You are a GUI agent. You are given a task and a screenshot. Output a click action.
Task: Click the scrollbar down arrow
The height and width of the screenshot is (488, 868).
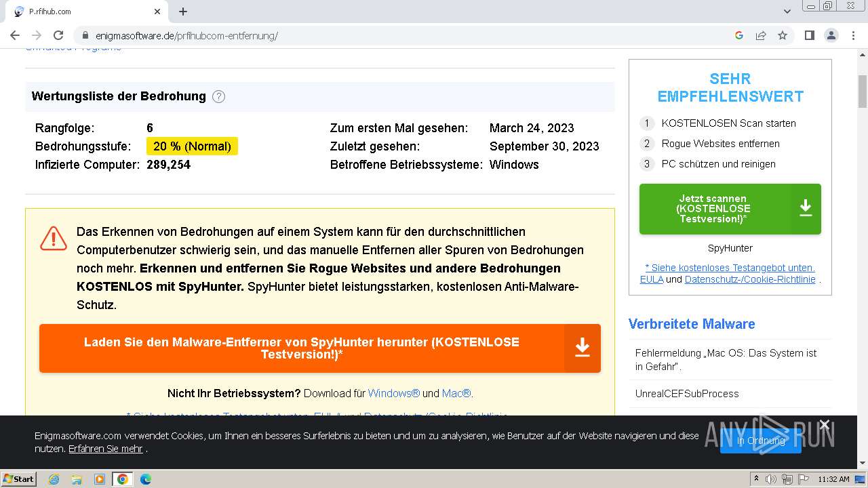click(x=863, y=464)
